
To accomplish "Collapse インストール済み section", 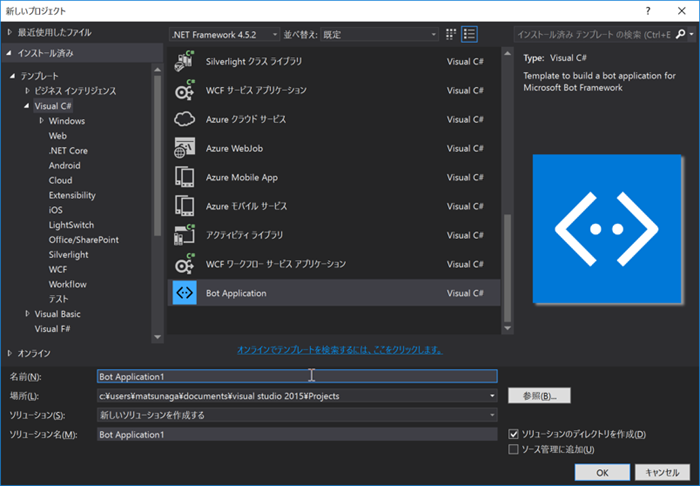I will pyautogui.click(x=9, y=53).
